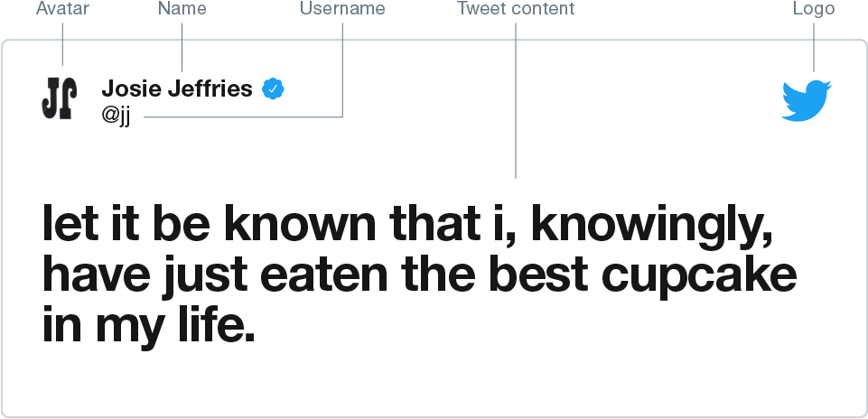Click the word "Jeffries" in the name
The width and height of the screenshot is (868, 419).
coord(210,88)
